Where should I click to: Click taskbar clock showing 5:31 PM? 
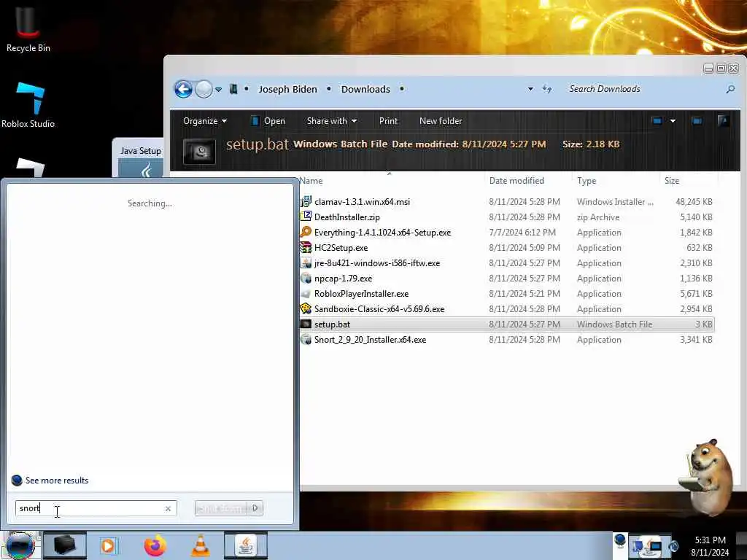tap(710, 545)
